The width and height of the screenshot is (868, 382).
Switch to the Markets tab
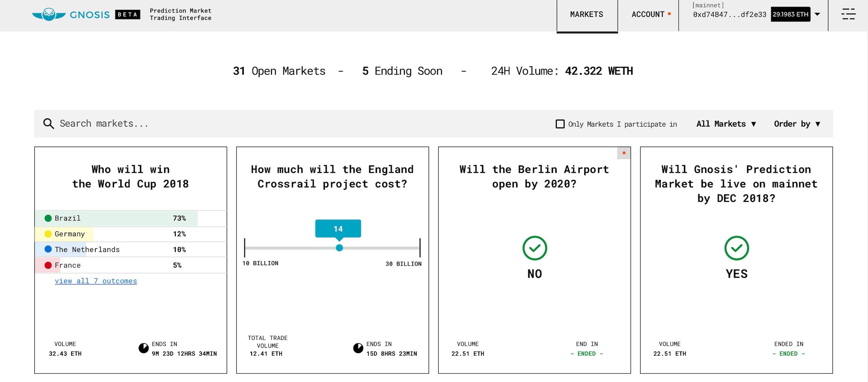(587, 14)
